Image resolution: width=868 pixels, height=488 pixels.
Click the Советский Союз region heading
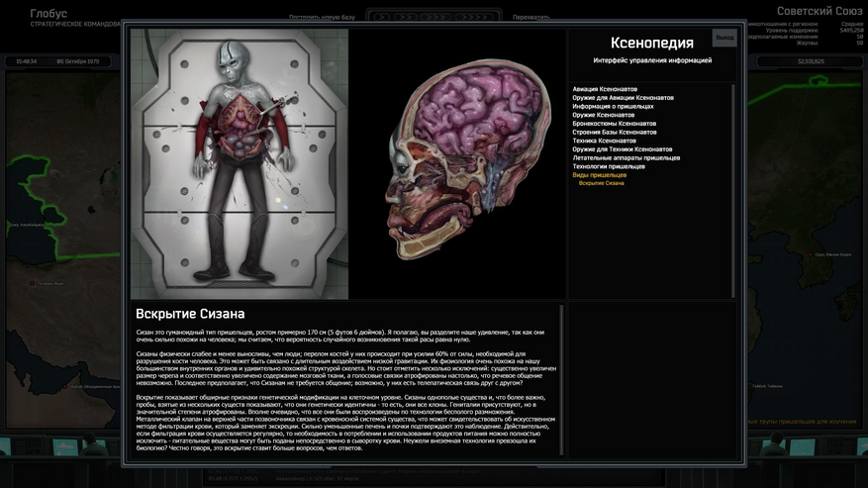(820, 11)
